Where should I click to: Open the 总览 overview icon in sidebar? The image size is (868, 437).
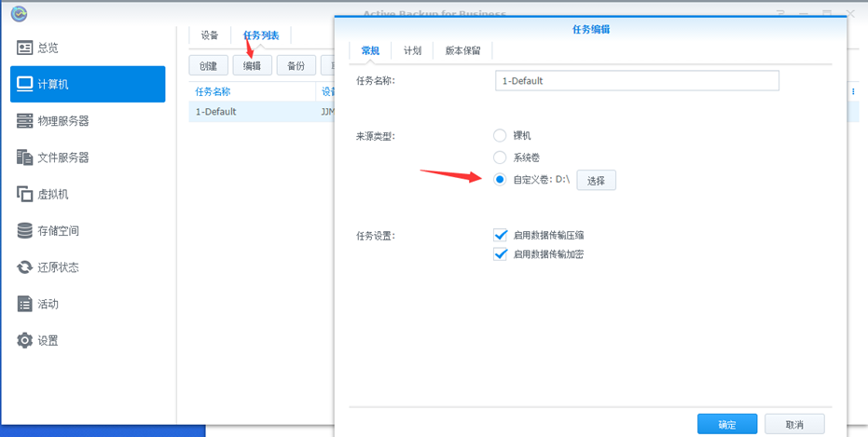click(25, 48)
